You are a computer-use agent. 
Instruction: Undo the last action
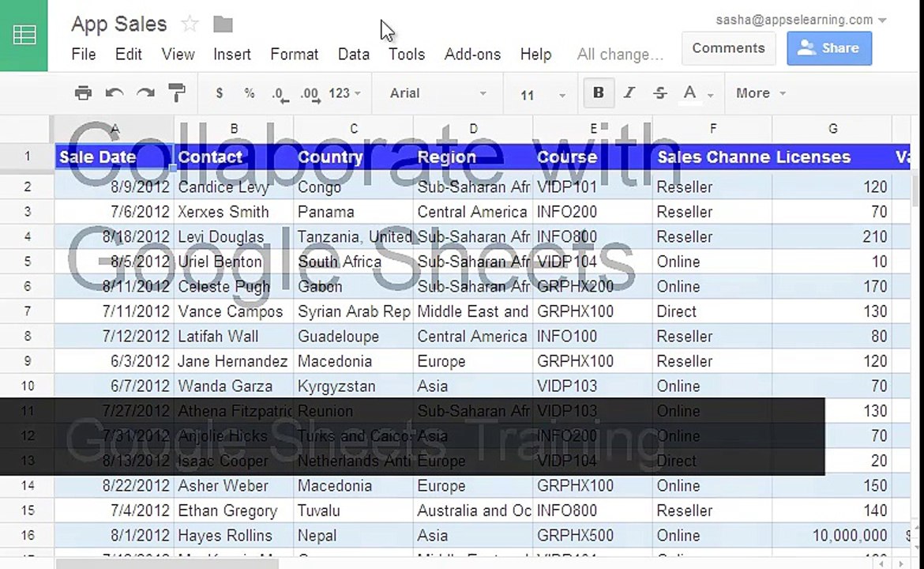[x=115, y=93]
